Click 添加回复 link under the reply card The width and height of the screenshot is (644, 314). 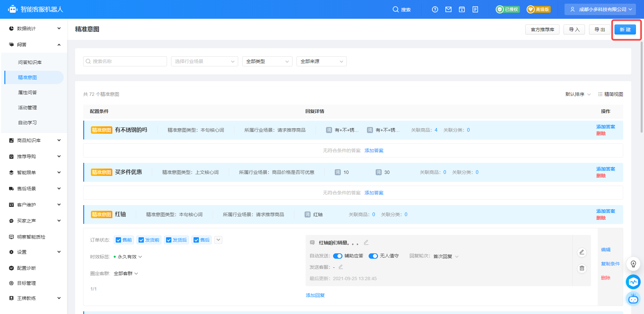click(315, 295)
